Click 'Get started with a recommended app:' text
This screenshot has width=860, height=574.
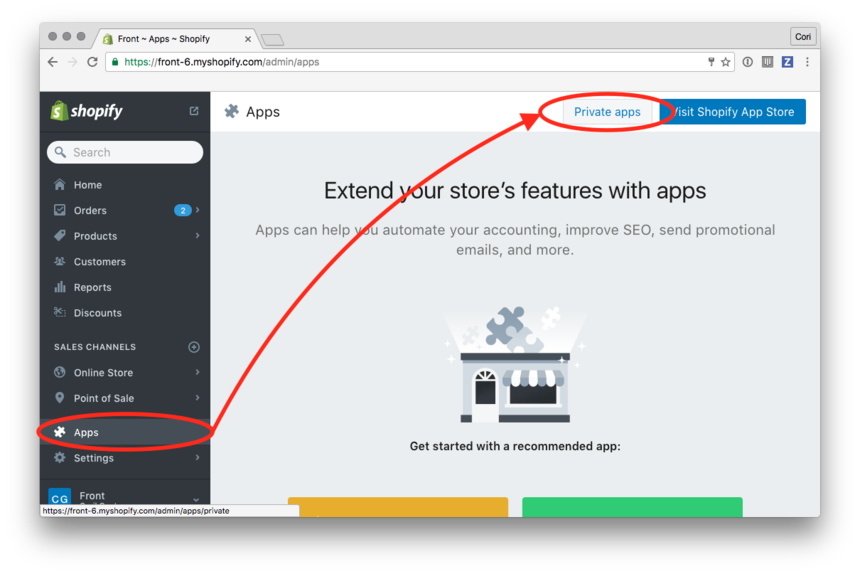pos(515,446)
